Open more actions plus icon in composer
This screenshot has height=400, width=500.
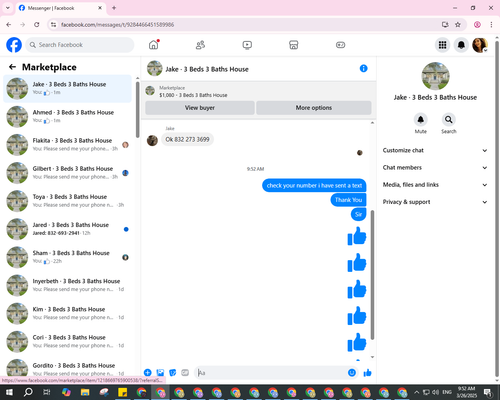coord(148,373)
